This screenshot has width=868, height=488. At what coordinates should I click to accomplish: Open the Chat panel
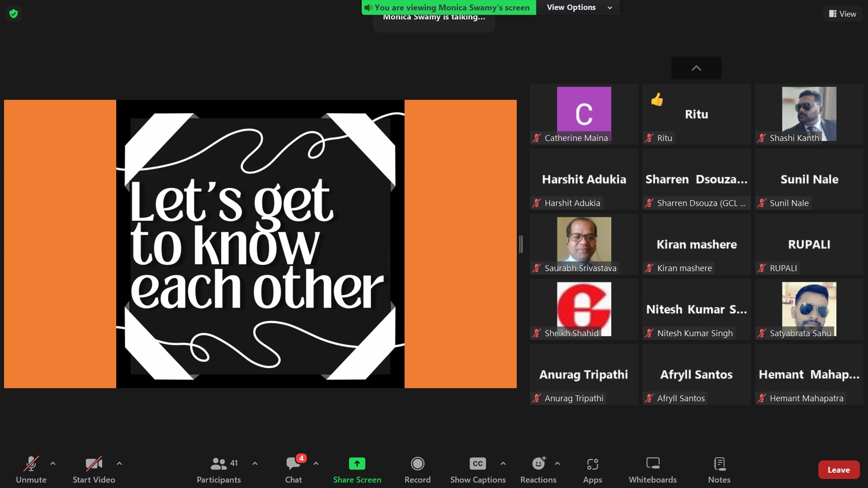293,464
